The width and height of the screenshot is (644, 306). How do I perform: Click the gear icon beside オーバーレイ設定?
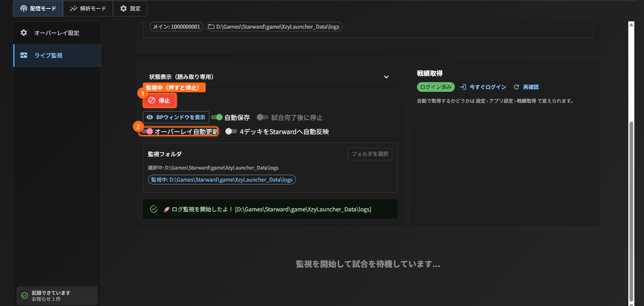24,33
